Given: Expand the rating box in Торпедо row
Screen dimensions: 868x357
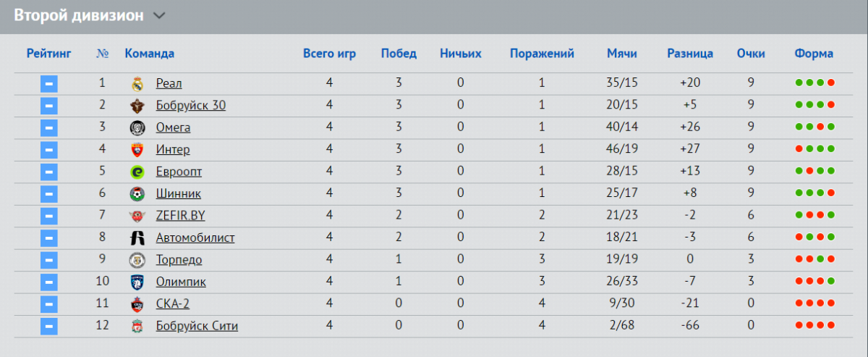Looking at the screenshot, I should click(48, 260).
